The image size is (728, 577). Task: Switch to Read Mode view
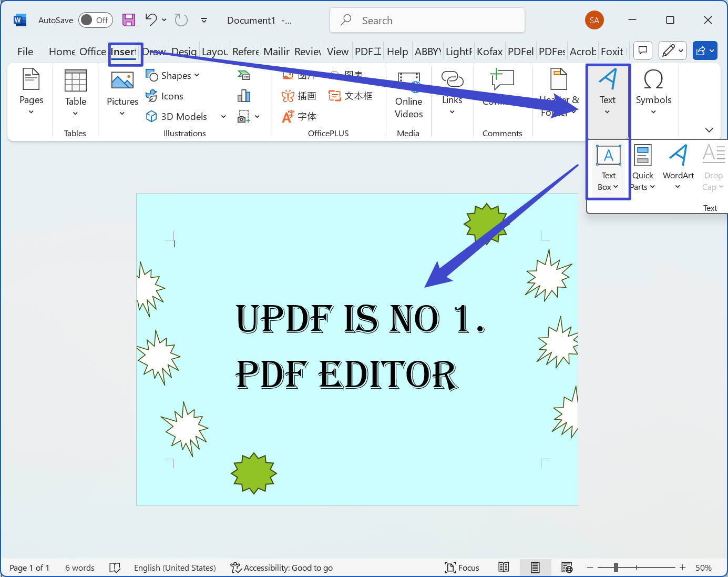(x=504, y=568)
